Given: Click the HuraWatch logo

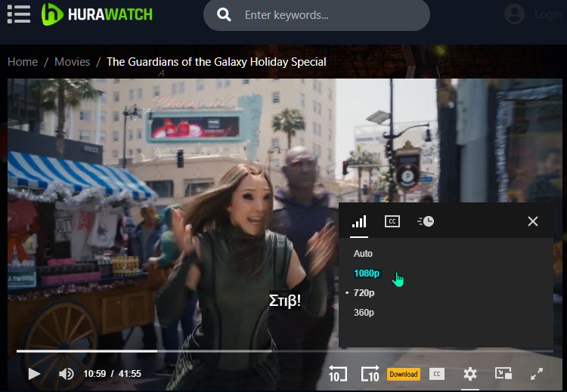Looking at the screenshot, I should click(x=97, y=14).
